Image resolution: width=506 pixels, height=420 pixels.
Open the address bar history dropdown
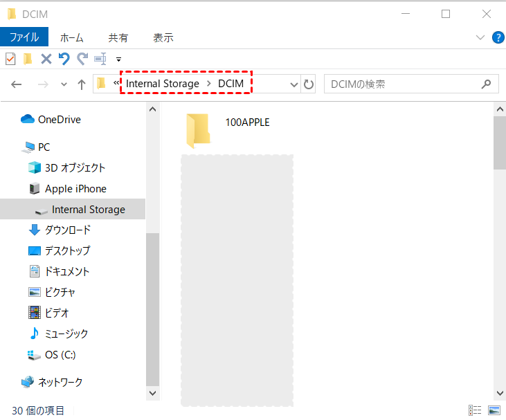click(293, 84)
